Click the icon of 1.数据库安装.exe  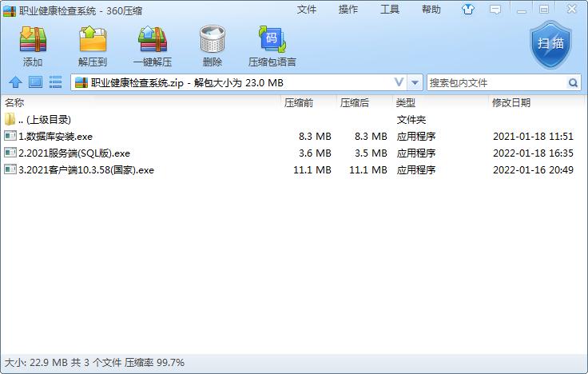10,135
